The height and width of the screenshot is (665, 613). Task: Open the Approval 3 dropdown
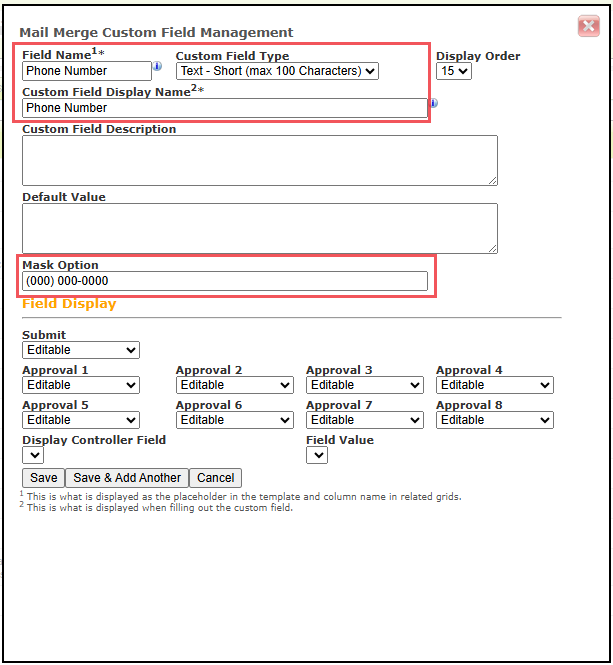[x=365, y=385]
